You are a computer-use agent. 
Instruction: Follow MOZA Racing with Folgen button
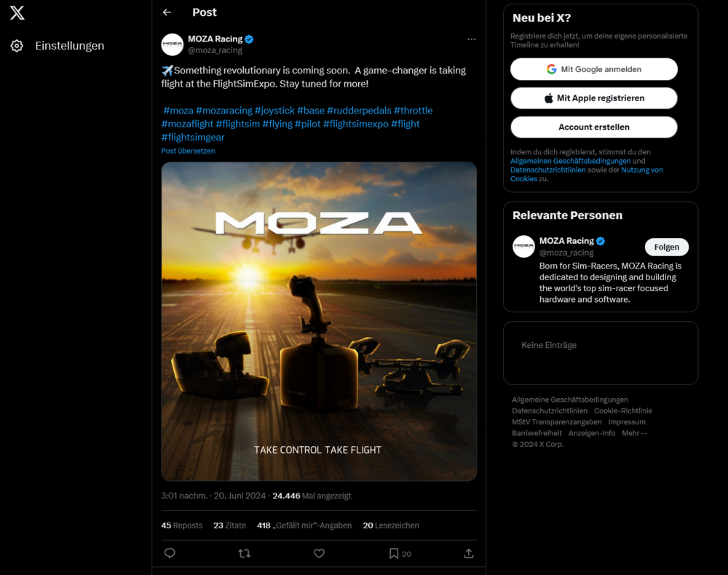coord(666,247)
